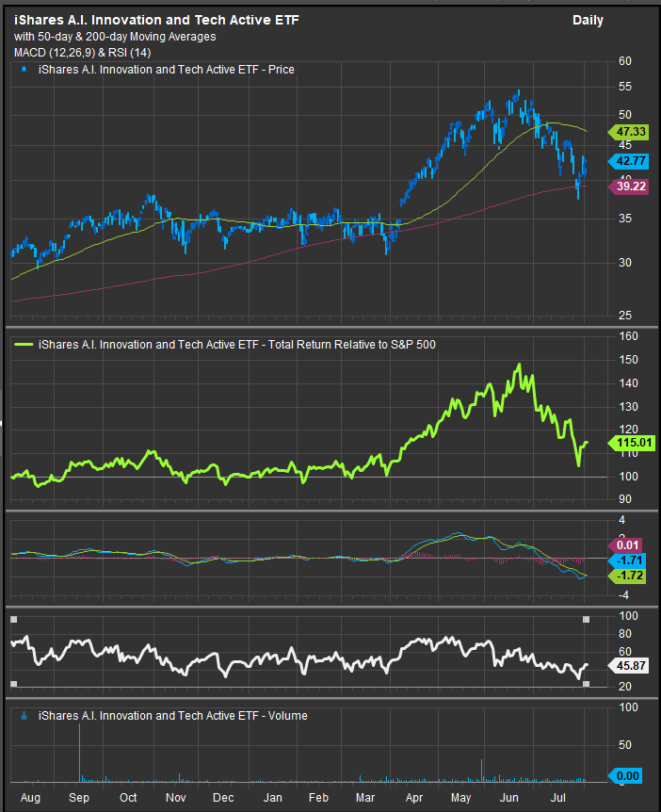
Task: Click the 50 label on the volume axis
Action: click(625, 745)
